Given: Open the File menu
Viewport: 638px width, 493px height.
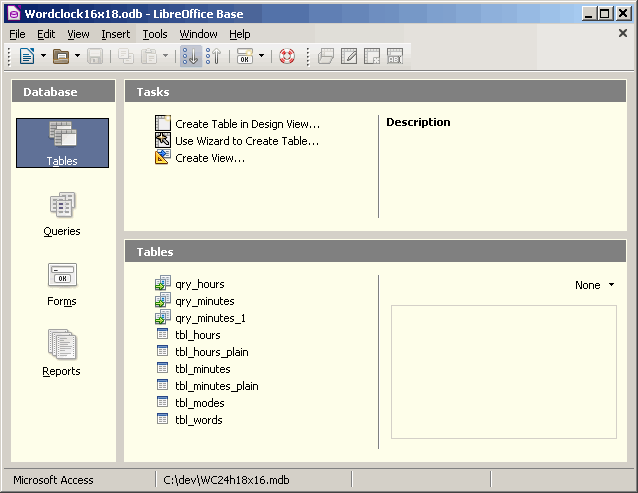Looking at the screenshot, I should [17, 34].
